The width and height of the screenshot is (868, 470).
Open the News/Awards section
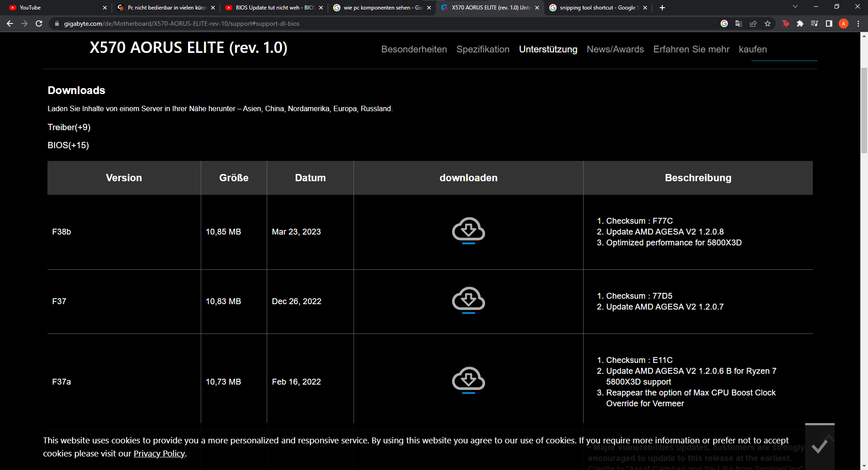615,49
